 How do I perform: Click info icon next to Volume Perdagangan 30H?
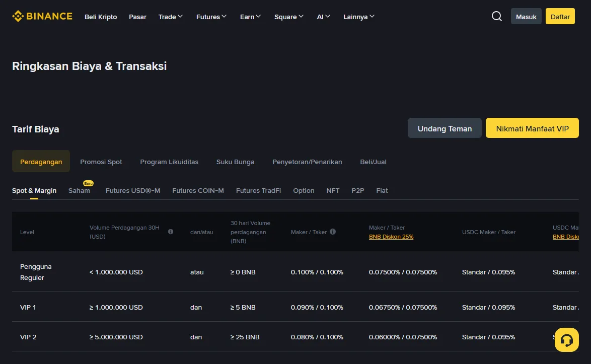(171, 232)
